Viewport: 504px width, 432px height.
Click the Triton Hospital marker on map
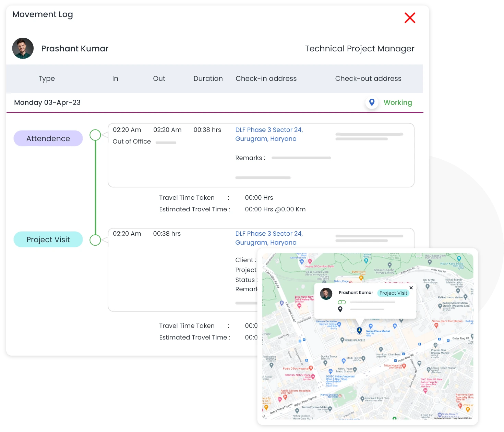coord(404,366)
